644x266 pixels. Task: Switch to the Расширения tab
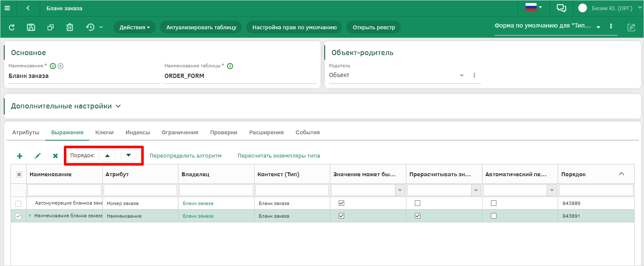tap(266, 133)
